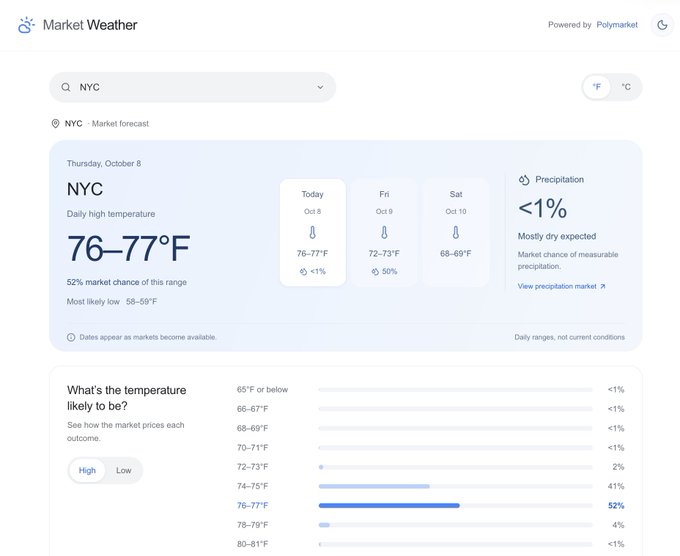Toggle dark mode with the moon icon

662,25
